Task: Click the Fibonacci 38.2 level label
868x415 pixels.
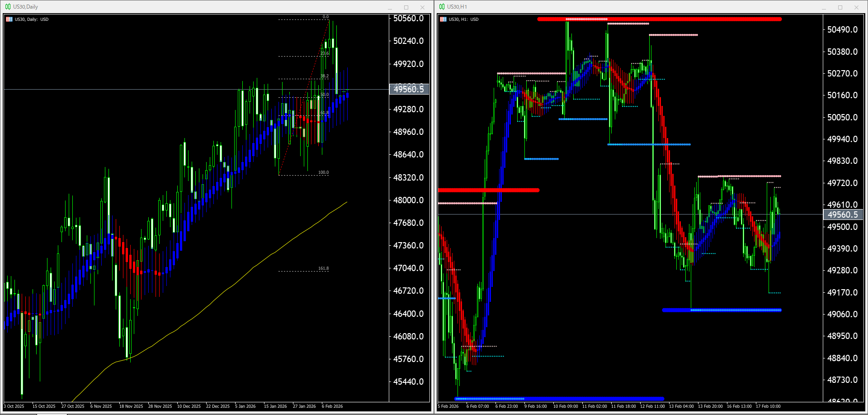Action: pyautogui.click(x=325, y=76)
